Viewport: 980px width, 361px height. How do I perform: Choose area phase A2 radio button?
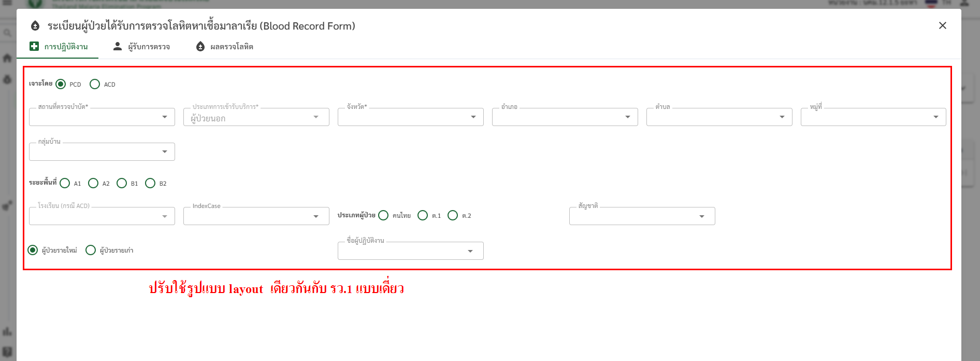93,183
